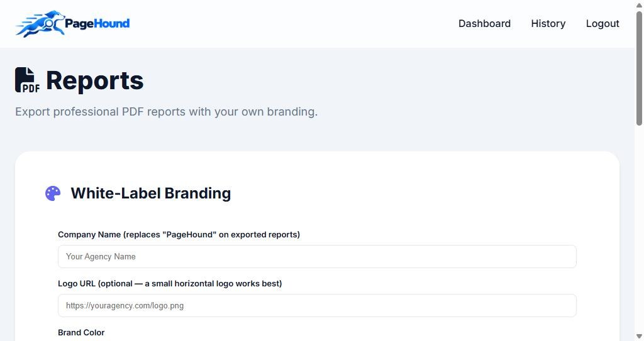
Task: Open the Dashboard page
Action: pos(484,23)
